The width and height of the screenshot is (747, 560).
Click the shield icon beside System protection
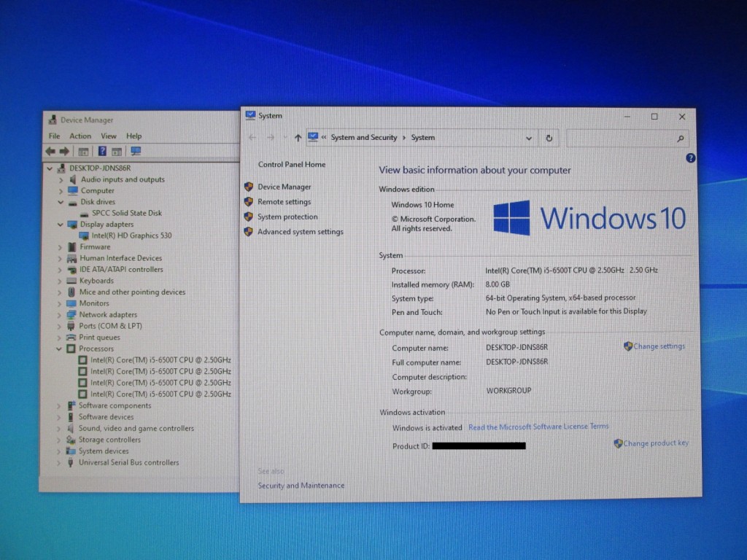point(249,217)
